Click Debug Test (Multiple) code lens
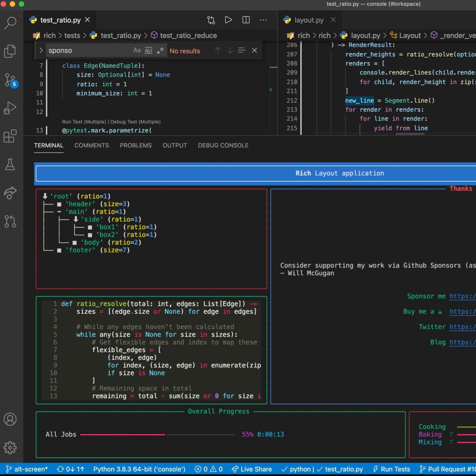The width and height of the screenshot is (476, 476). [136, 122]
